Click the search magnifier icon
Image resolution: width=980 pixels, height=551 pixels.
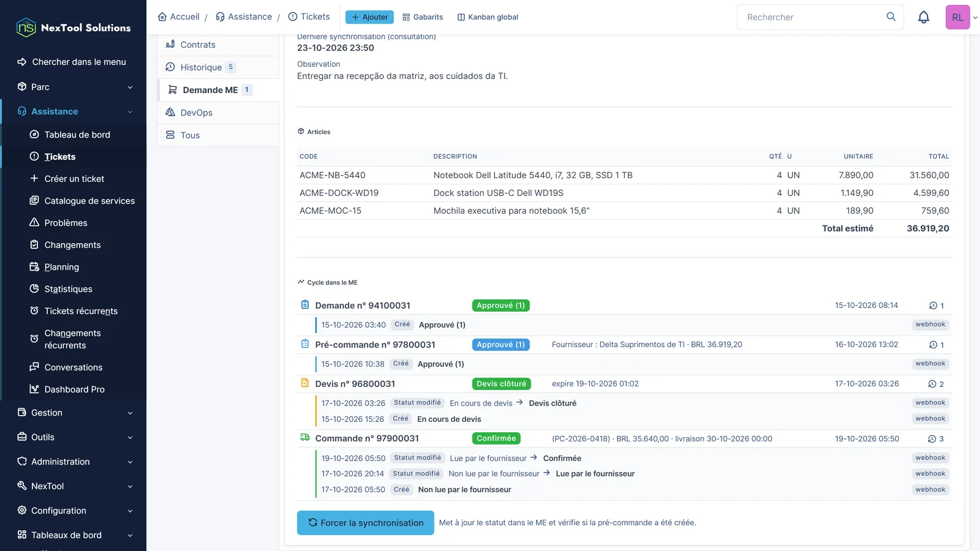coord(891,17)
